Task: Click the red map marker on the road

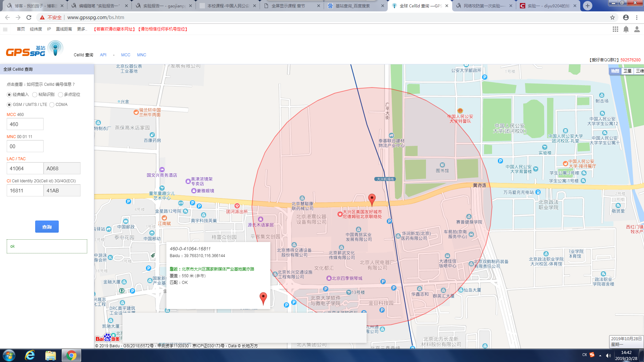Action: pyautogui.click(x=372, y=199)
